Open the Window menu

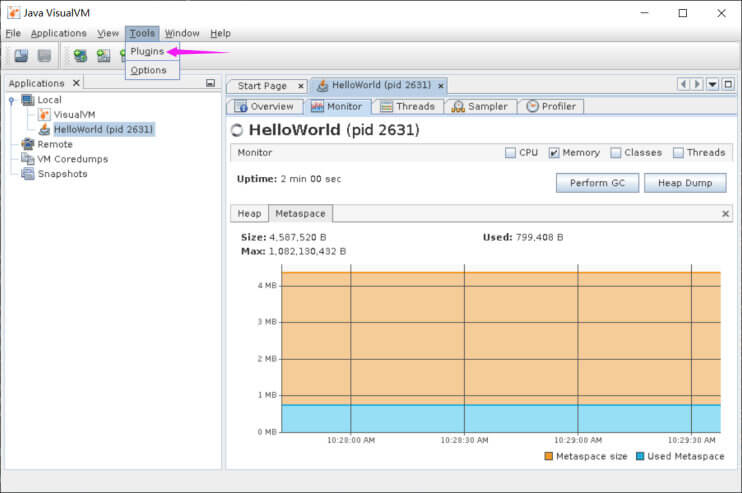(182, 33)
